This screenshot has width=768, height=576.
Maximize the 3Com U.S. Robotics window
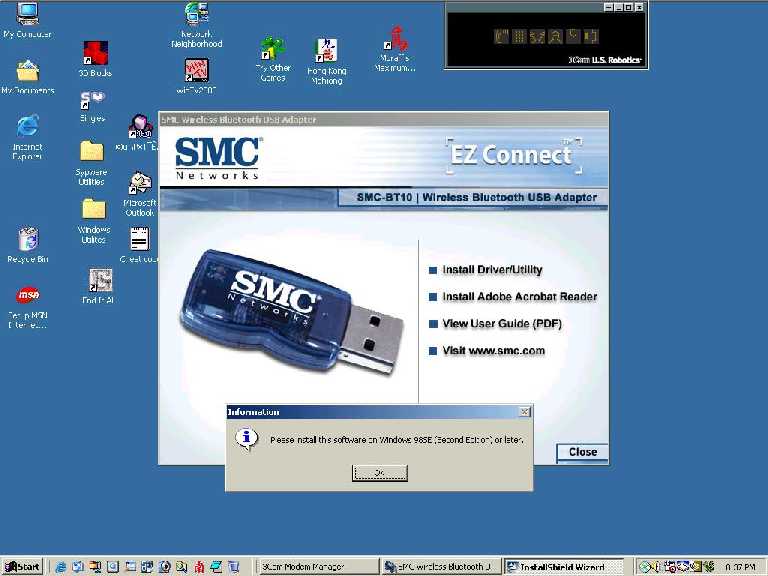[628, 7]
